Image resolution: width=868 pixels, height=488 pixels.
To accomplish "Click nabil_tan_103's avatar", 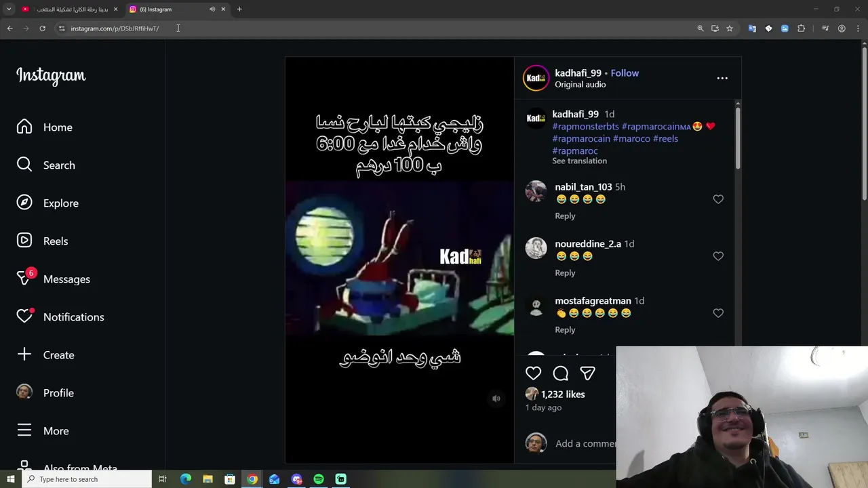I will click(x=536, y=191).
